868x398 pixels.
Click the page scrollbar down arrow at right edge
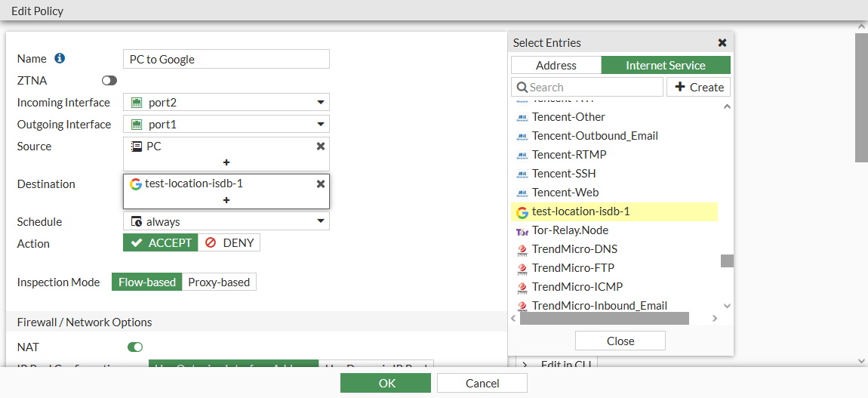861,360
